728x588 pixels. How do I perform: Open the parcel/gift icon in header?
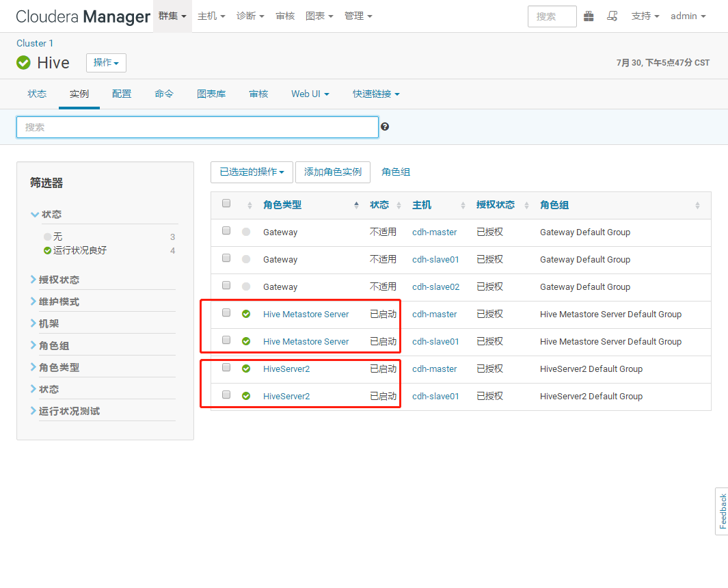[x=589, y=16]
